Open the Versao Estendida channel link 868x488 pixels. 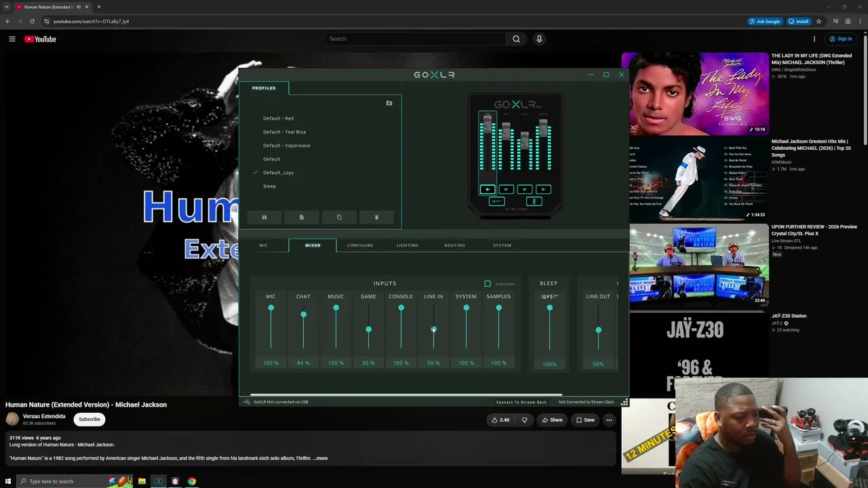click(44, 416)
